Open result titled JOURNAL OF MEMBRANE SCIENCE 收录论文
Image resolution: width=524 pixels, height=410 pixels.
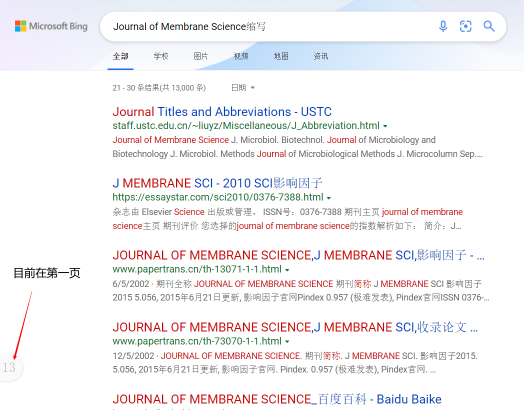click(x=295, y=327)
